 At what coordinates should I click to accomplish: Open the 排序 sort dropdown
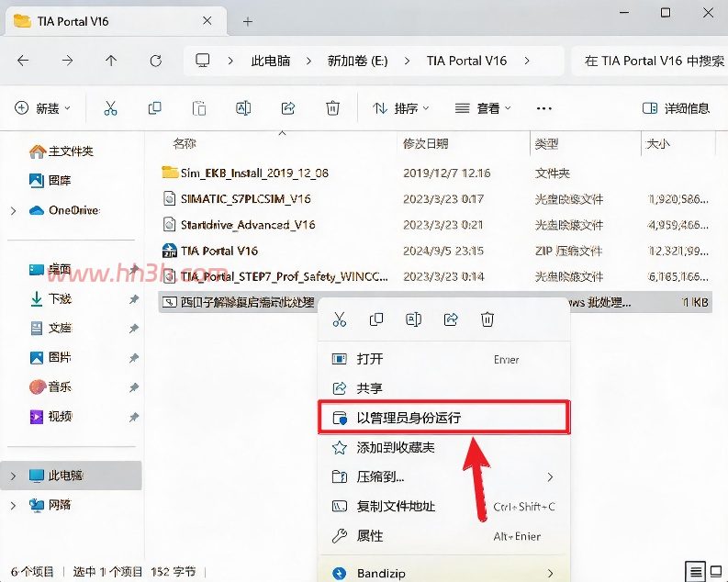pyautogui.click(x=400, y=108)
